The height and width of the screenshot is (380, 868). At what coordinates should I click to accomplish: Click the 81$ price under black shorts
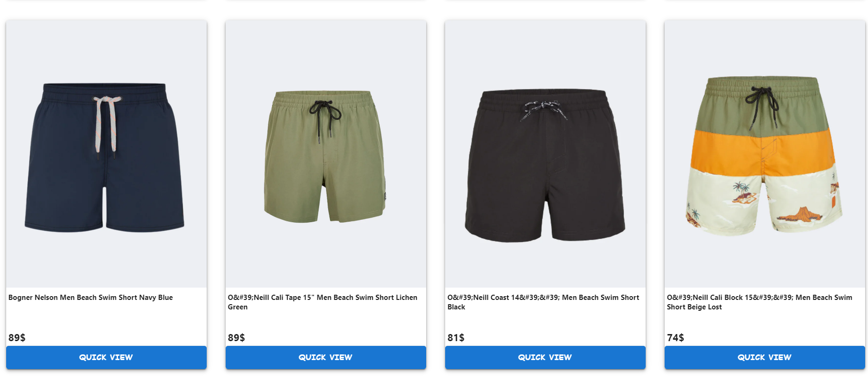(x=456, y=337)
